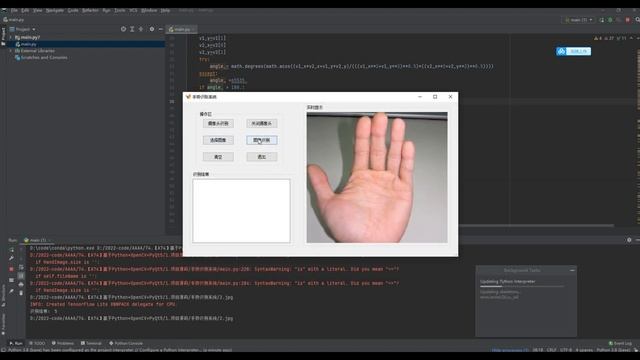Minimize the Background Tasks popup
Image resolution: width=640 pixels, height=360 pixels.
pyautogui.click(x=572, y=270)
